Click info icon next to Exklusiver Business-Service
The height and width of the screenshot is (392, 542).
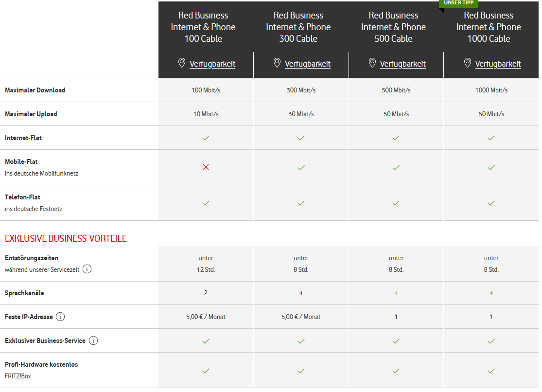click(93, 340)
